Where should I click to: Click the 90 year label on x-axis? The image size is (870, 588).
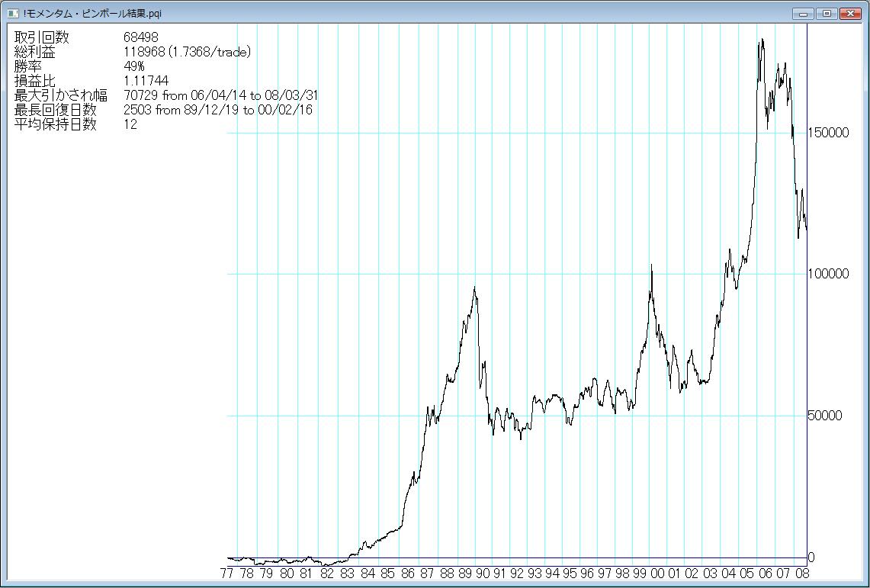[483, 574]
